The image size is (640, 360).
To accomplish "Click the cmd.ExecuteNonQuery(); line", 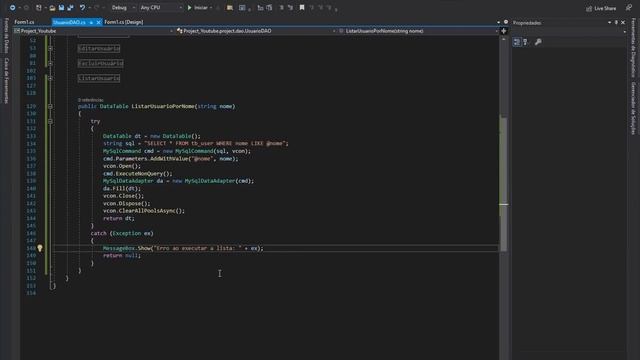I will click(x=138, y=173).
